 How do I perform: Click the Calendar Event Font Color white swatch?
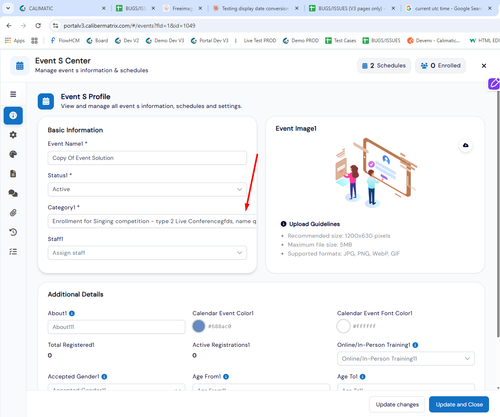[x=343, y=326]
